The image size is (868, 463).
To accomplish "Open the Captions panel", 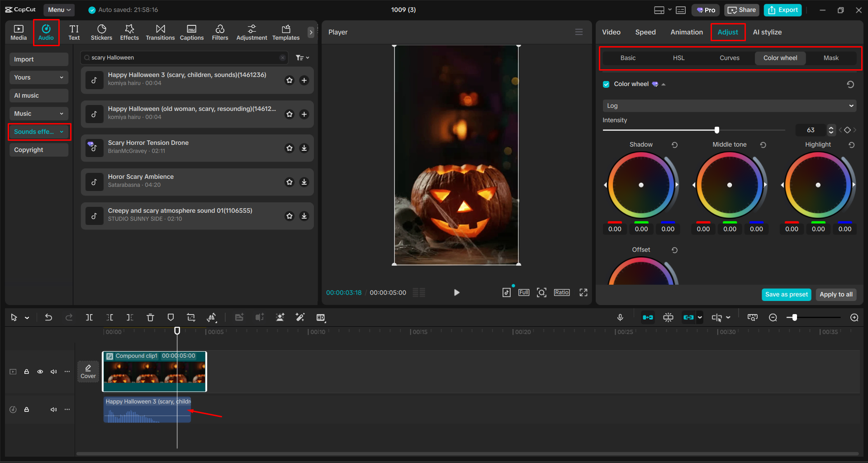I will (191, 32).
